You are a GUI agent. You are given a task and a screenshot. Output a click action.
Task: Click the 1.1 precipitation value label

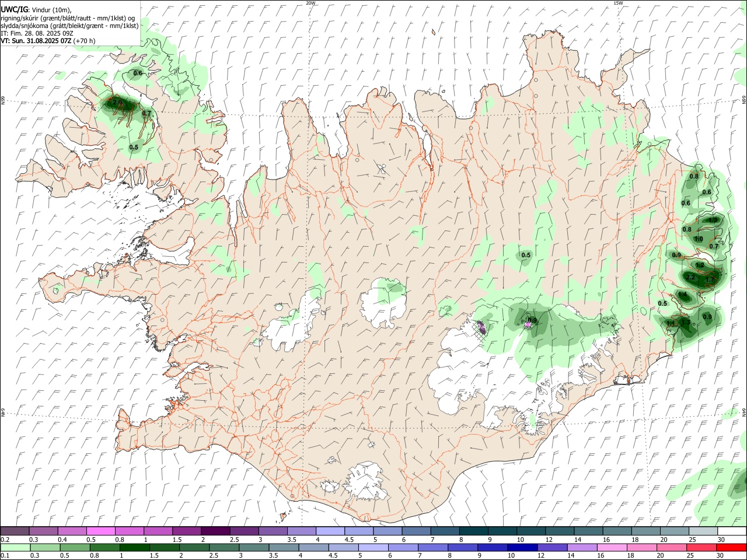tap(671, 324)
